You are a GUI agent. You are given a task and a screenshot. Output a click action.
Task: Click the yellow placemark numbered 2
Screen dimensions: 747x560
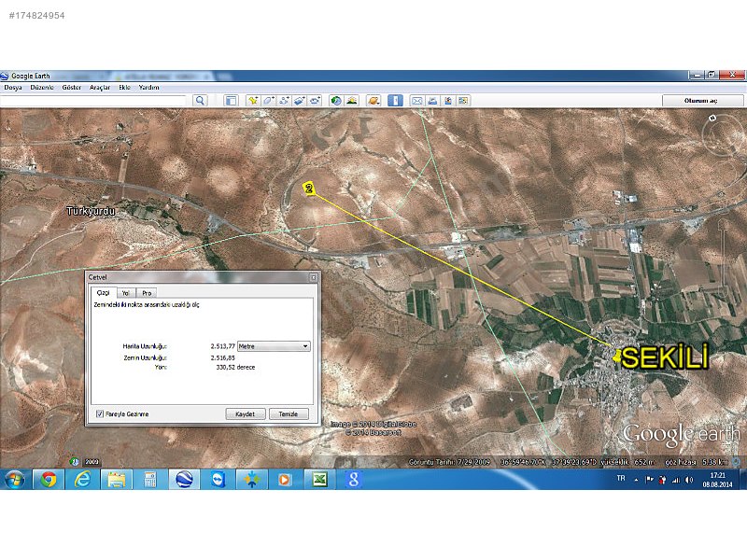309,189
